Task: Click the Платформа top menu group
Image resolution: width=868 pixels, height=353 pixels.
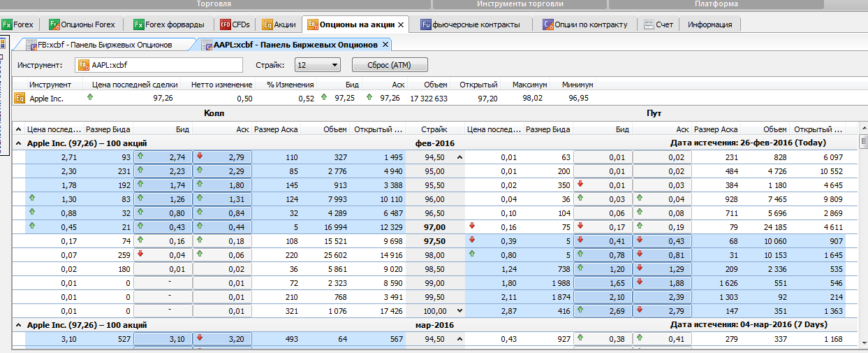Action: tap(716, 4)
